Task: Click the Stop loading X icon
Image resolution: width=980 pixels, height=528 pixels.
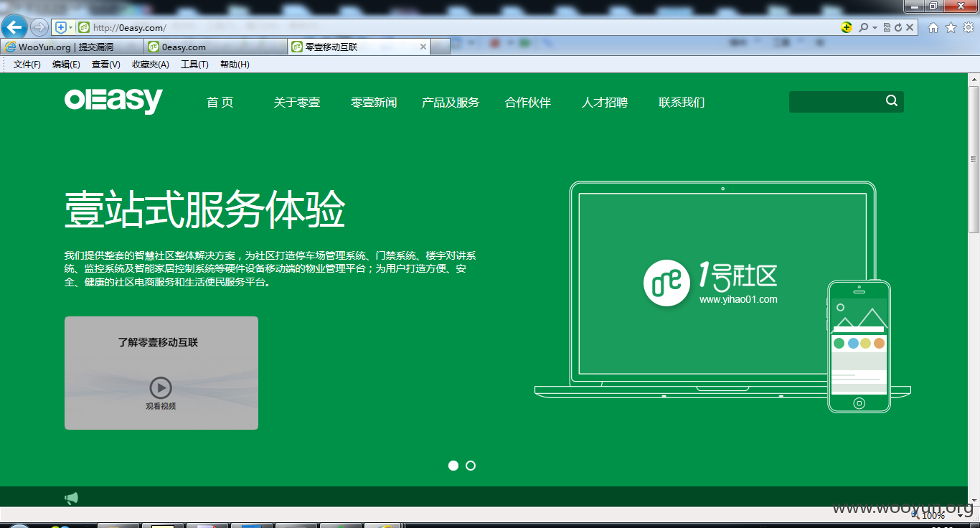Action: [910, 27]
